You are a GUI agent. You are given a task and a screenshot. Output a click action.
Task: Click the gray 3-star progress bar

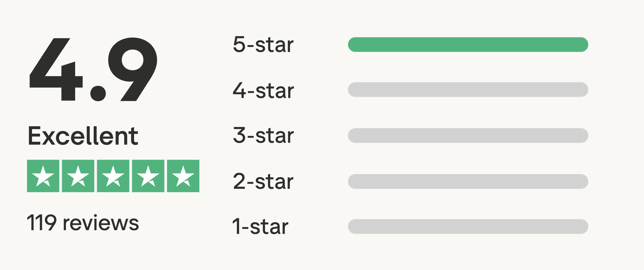pos(468,136)
